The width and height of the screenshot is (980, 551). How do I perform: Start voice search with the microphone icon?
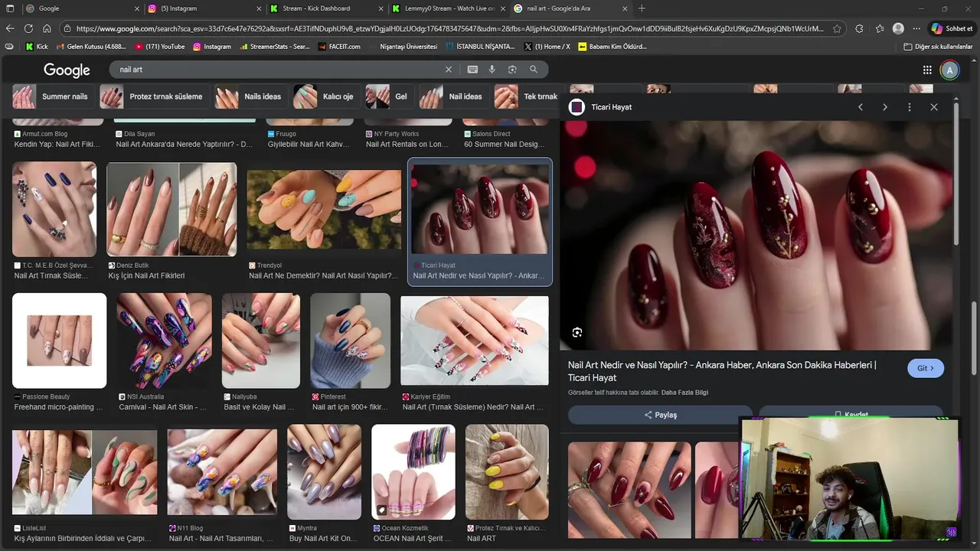pyautogui.click(x=492, y=70)
